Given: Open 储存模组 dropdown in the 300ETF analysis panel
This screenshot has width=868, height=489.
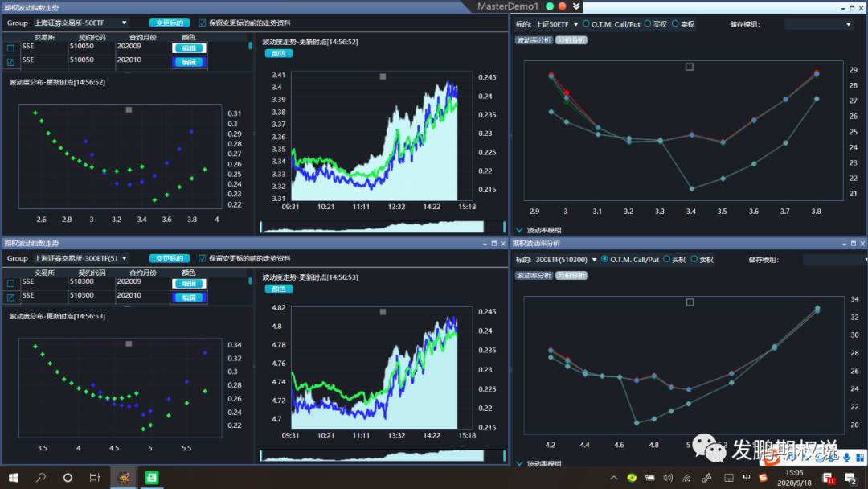Looking at the screenshot, I should pyautogui.click(x=835, y=259).
